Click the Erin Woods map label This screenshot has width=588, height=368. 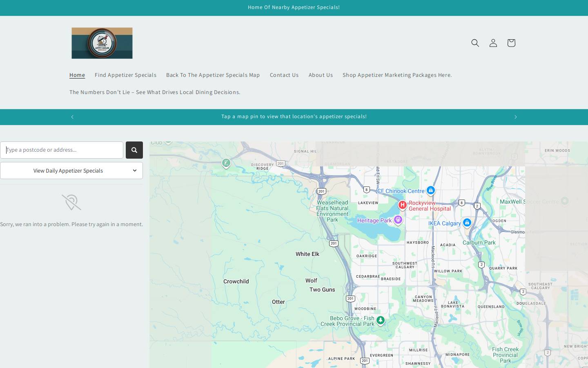pos(557,150)
